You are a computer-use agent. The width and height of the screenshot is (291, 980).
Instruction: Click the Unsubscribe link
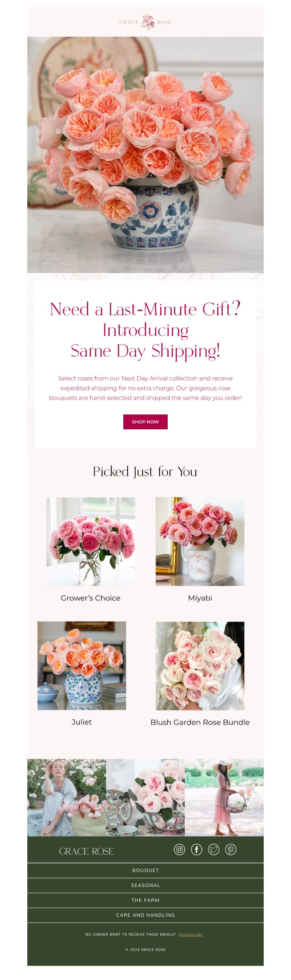191,934
